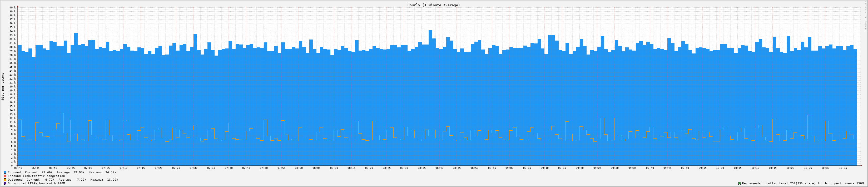Click the Outbound Maximum 13.29k value

coord(112,180)
